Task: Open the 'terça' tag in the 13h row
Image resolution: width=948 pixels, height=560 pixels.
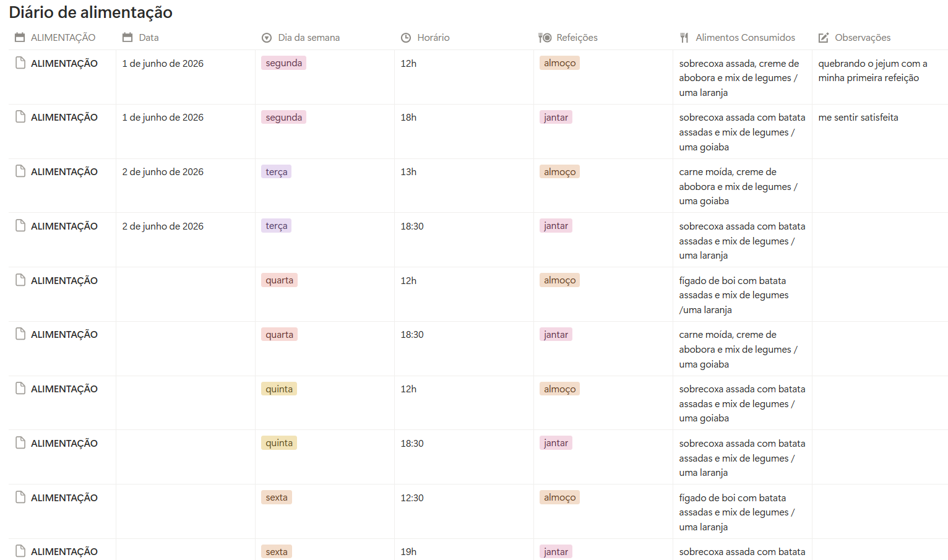Action: (x=277, y=172)
